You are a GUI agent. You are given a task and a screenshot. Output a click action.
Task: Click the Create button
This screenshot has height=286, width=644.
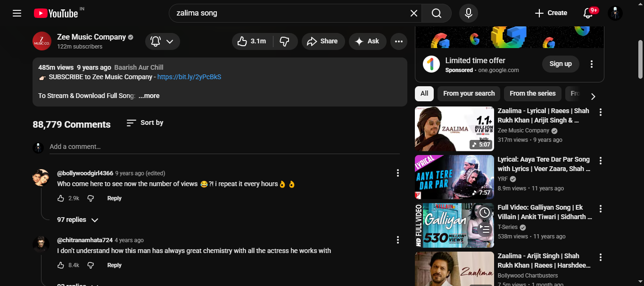coord(551,13)
